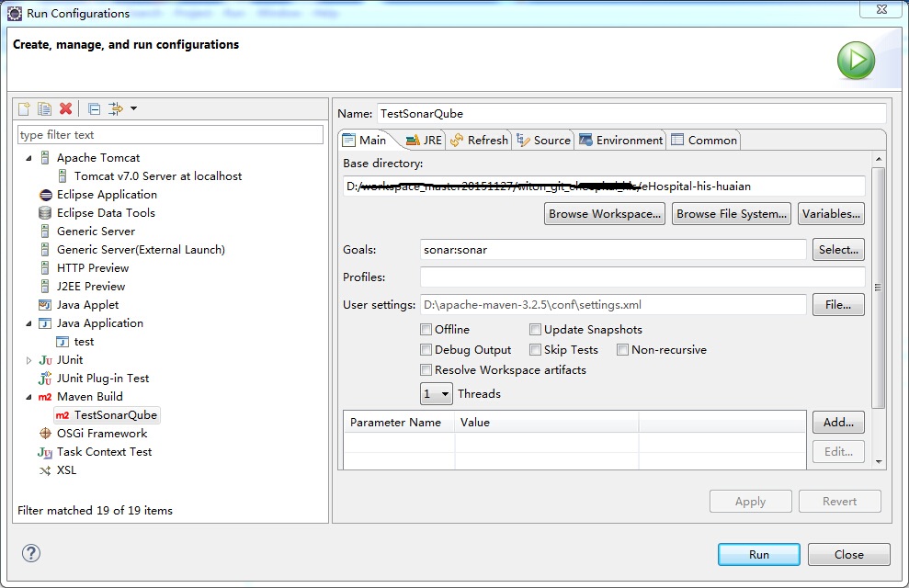This screenshot has width=909, height=588.
Task: Click the Maven Build m2 icon
Action: (x=45, y=397)
